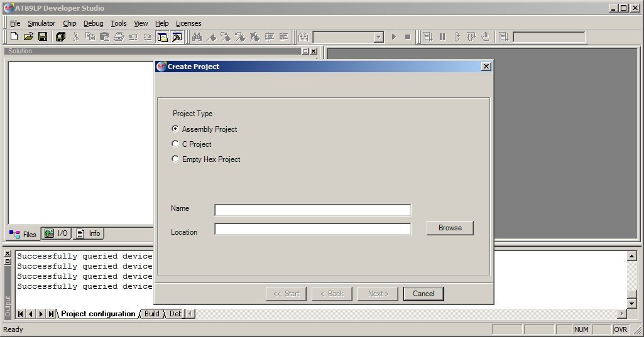The height and width of the screenshot is (337, 644).
Task: Open the toolbar configuration dropdown
Action: (x=379, y=38)
